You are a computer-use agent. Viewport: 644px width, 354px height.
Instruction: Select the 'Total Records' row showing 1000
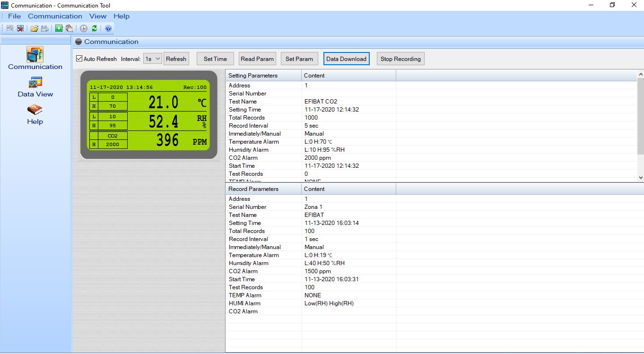(x=431, y=118)
